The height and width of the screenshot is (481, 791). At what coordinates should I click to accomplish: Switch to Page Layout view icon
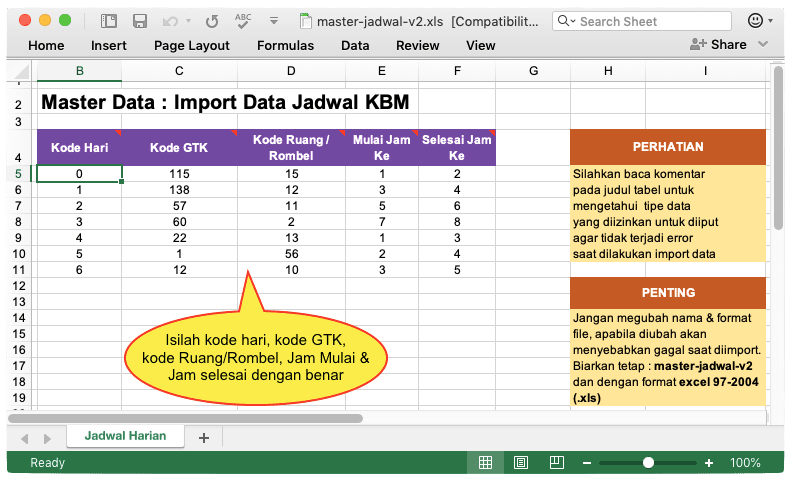(521, 462)
